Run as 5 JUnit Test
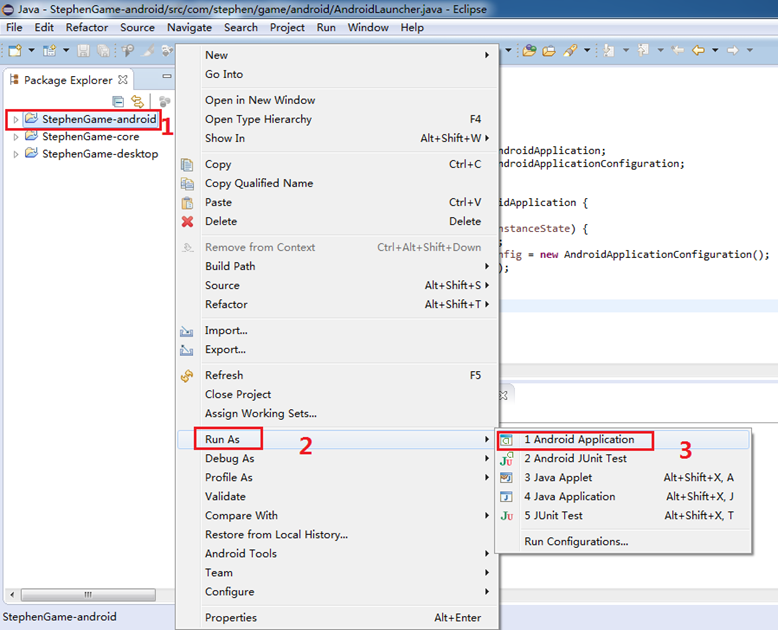The height and width of the screenshot is (630, 778). [623, 515]
